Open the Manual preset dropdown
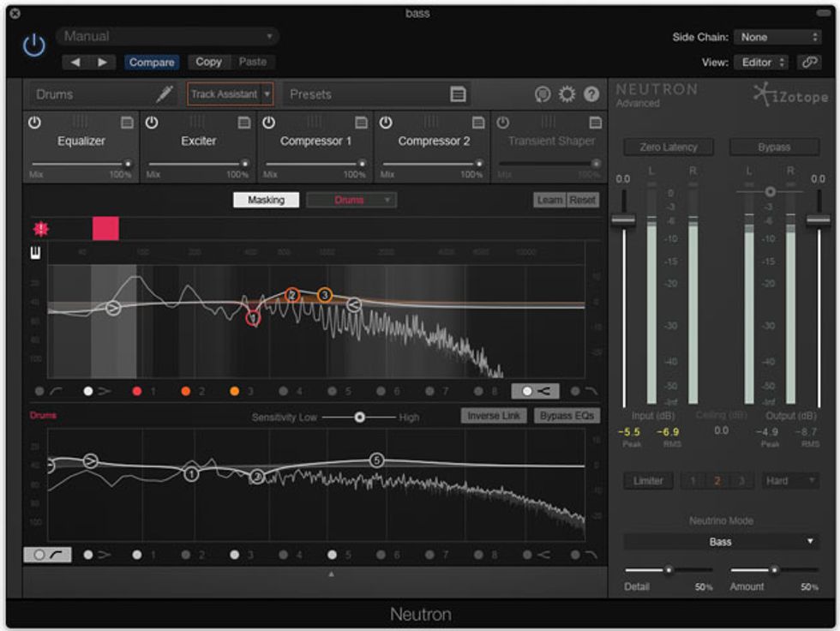This screenshot has width=840, height=631. pos(167,36)
